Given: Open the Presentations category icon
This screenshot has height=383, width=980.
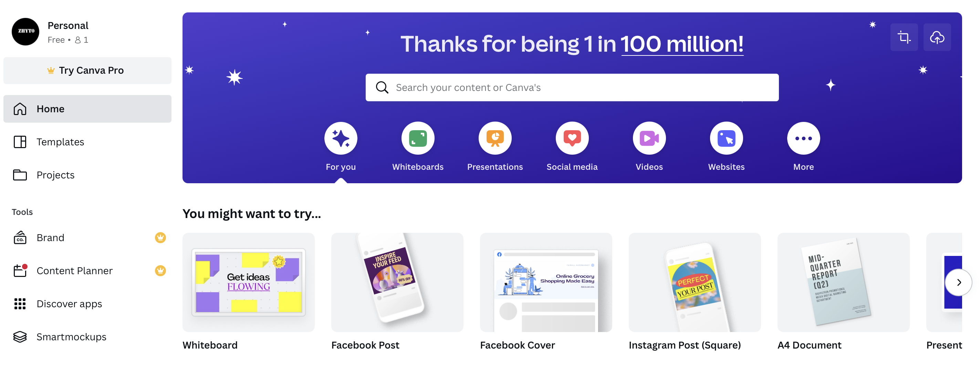Looking at the screenshot, I should pos(495,138).
